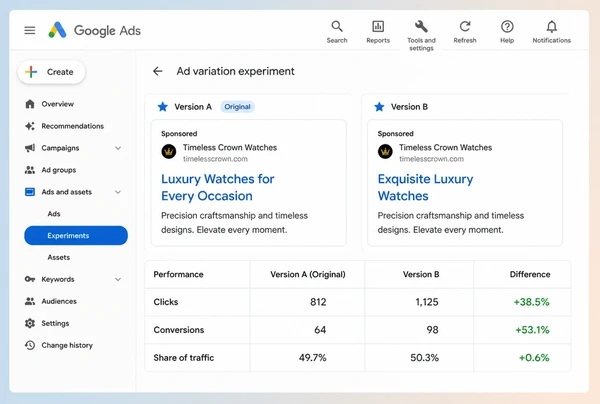Click the +0.6% difference

(534, 358)
